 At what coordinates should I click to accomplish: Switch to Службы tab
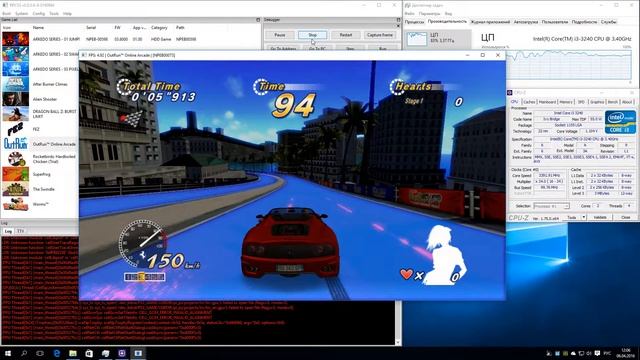coord(608,22)
